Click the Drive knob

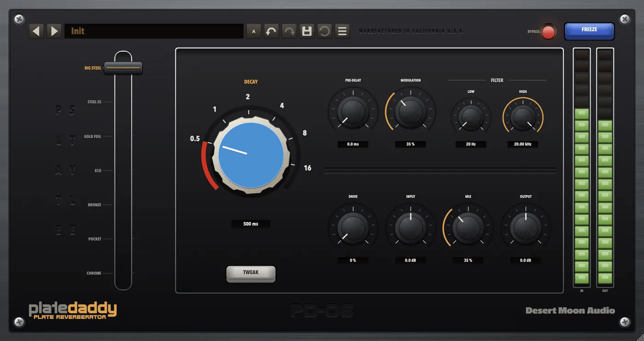pyautogui.click(x=353, y=227)
